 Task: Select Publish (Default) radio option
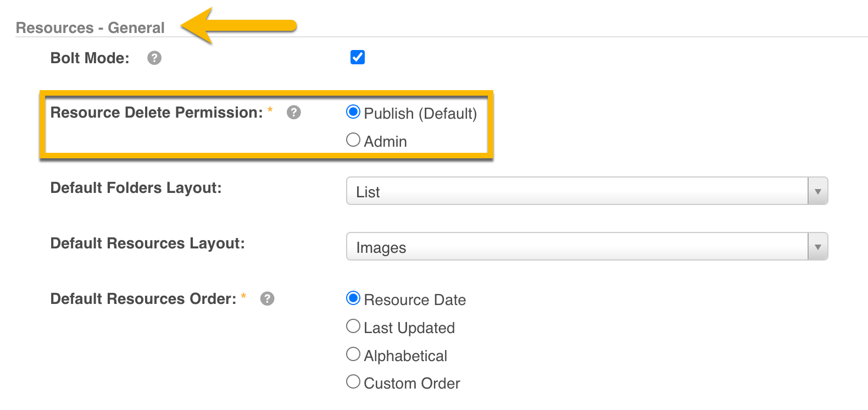[353, 112]
